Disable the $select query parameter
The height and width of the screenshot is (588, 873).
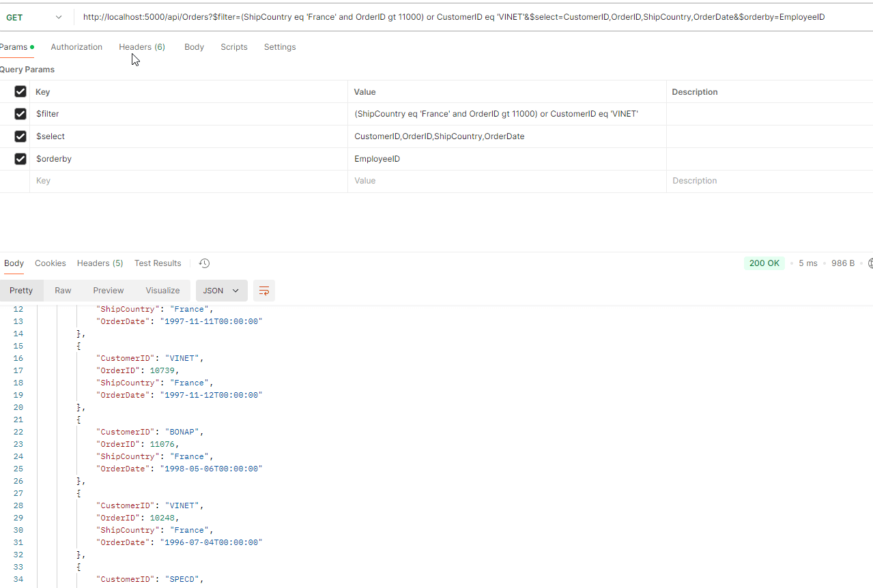coord(20,136)
